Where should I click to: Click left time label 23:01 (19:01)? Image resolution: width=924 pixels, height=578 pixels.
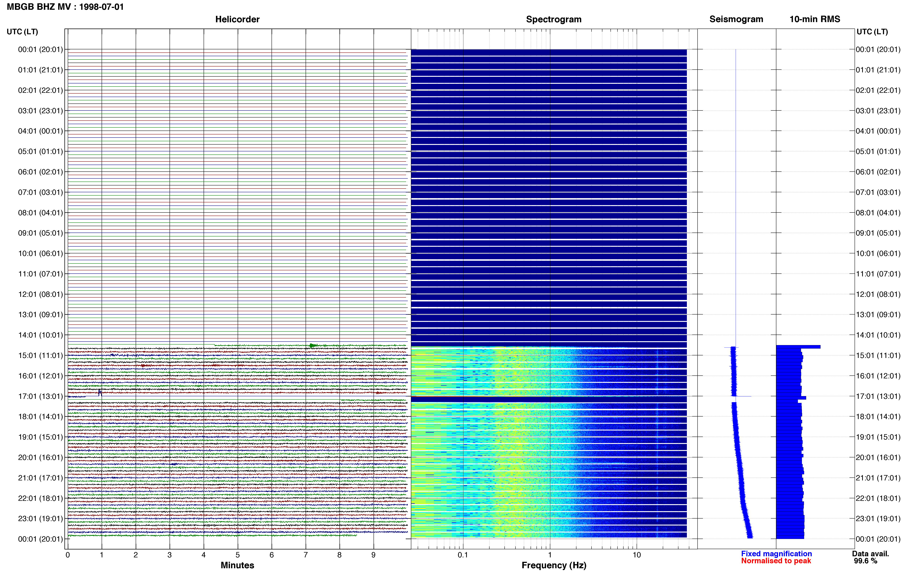click(x=41, y=518)
